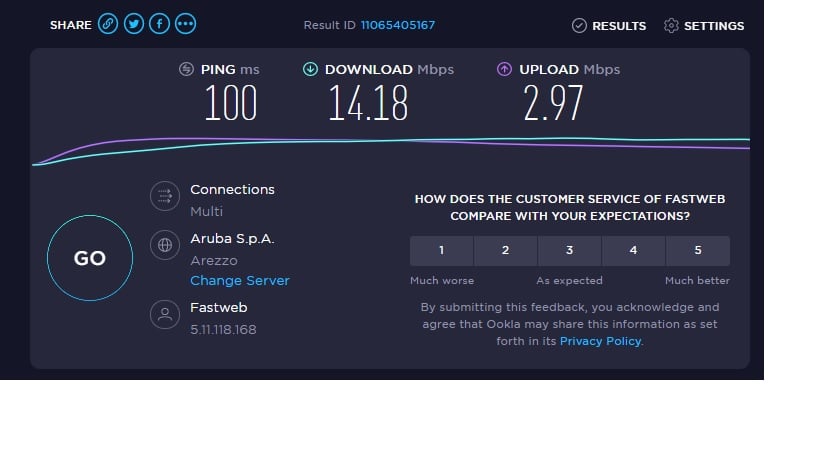Select rating 4 for Fastweb
The image size is (819, 460).
coord(633,251)
